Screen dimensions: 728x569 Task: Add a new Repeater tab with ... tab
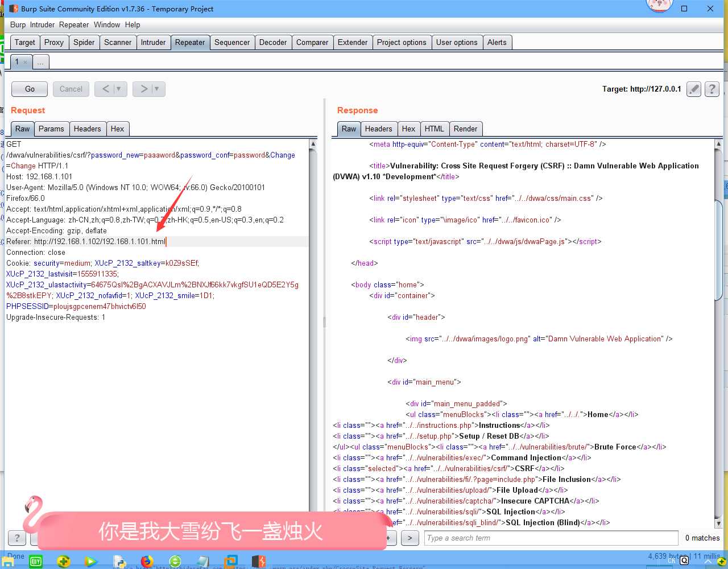[x=41, y=62]
